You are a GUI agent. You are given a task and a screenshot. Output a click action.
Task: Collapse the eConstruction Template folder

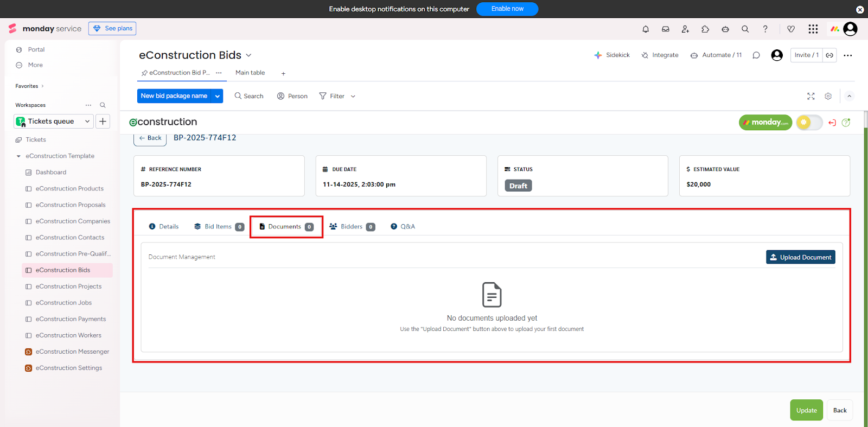point(18,156)
